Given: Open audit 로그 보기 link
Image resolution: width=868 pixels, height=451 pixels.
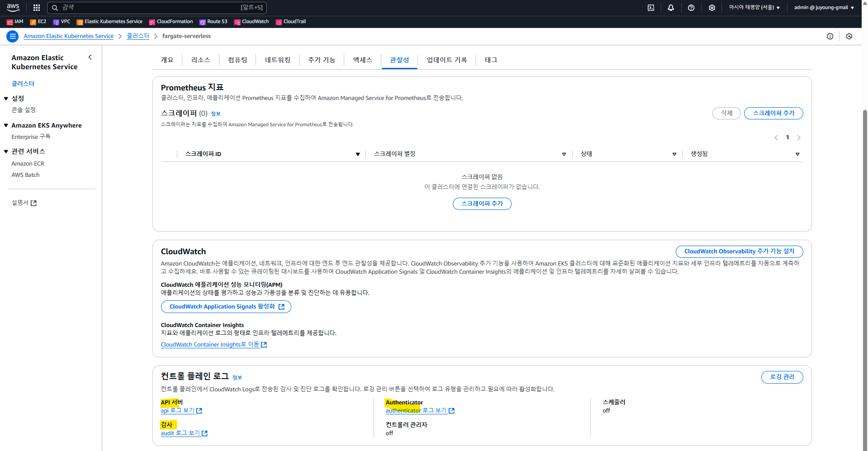Looking at the screenshot, I should 184,433.
